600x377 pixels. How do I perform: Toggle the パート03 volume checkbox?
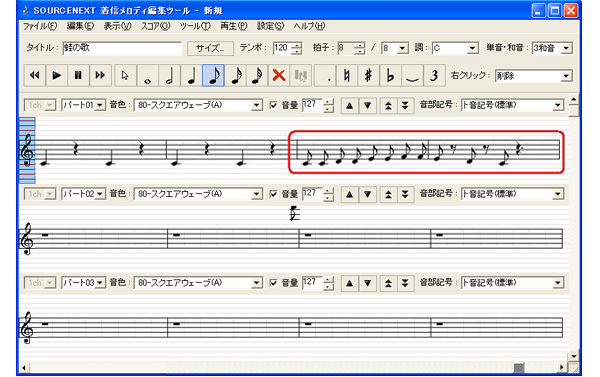point(273,283)
